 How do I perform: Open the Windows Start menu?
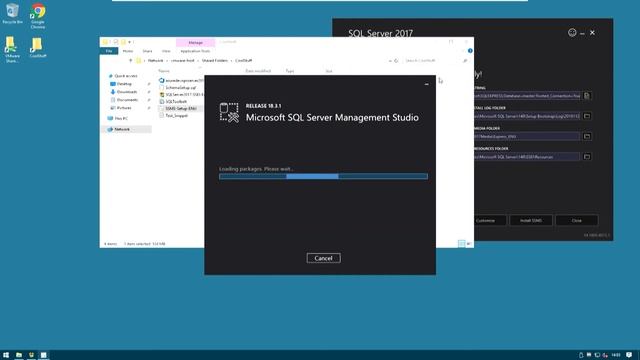click(6, 355)
